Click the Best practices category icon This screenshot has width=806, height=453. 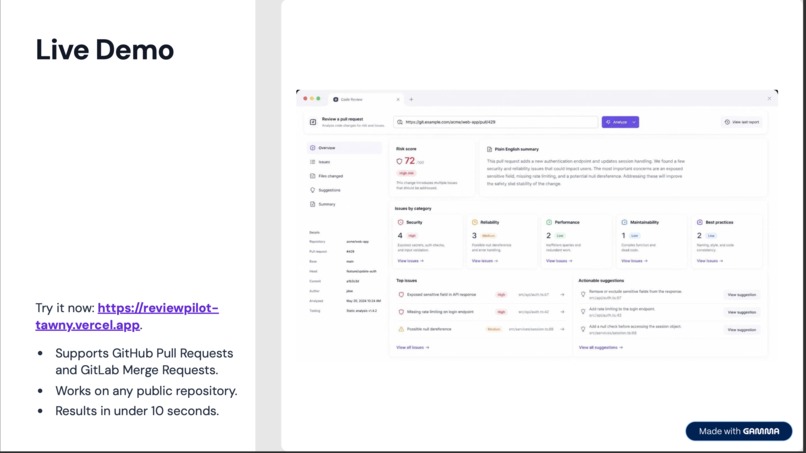pos(700,222)
